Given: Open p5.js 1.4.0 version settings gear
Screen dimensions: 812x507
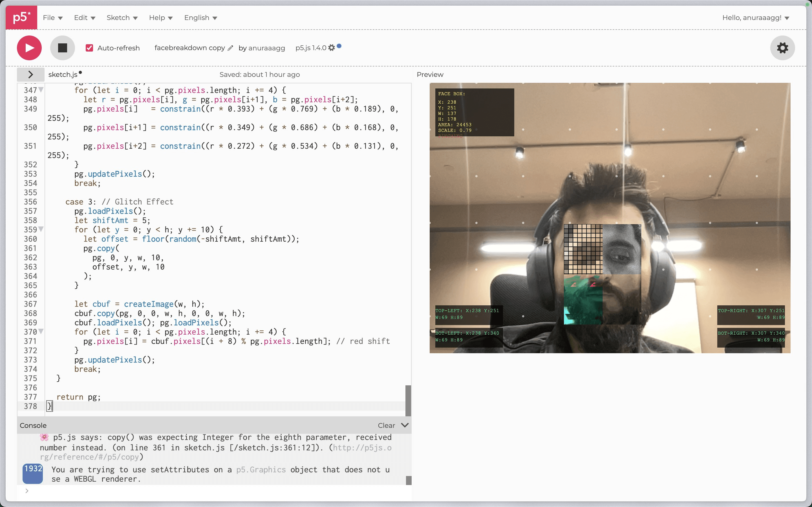Looking at the screenshot, I should click(x=332, y=48).
